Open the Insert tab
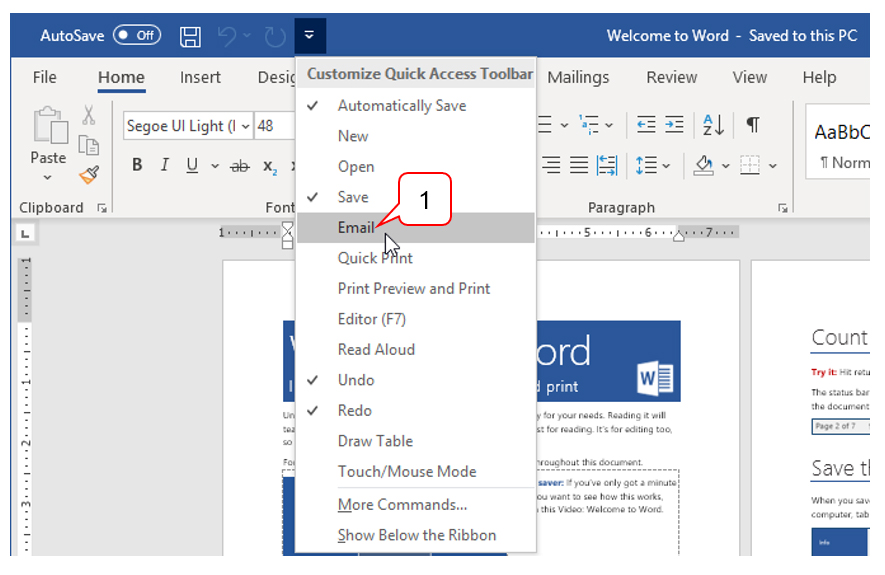The height and width of the screenshot is (575, 885). tap(200, 77)
